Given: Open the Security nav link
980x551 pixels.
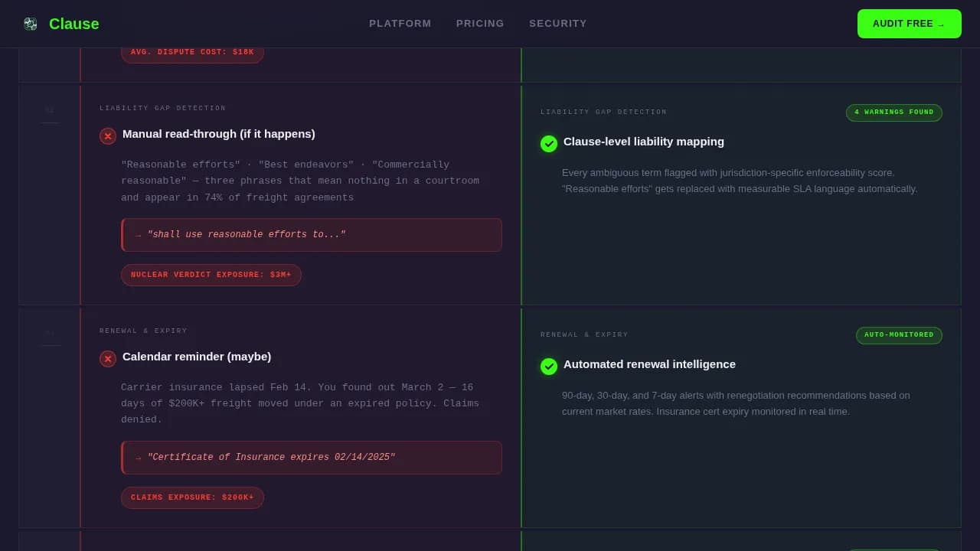Looking at the screenshot, I should [558, 24].
